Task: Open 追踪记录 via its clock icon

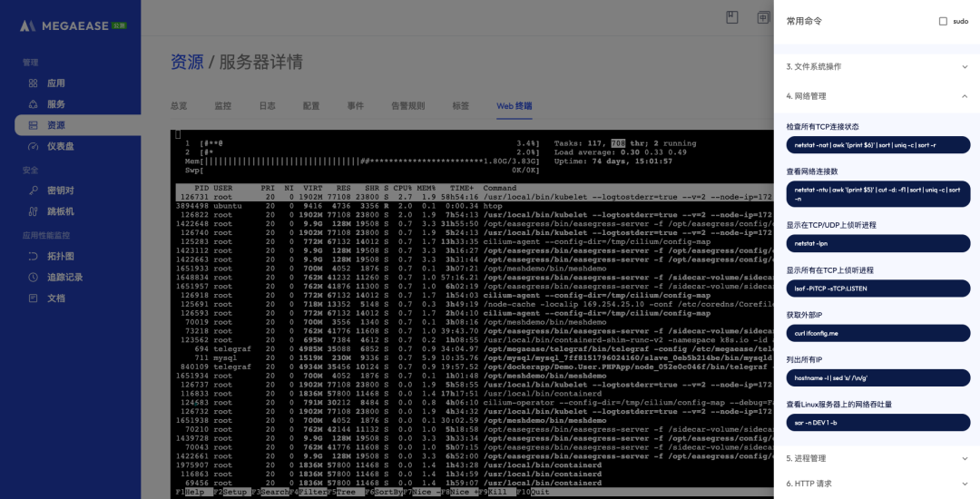Action: pyautogui.click(x=34, y=277)
